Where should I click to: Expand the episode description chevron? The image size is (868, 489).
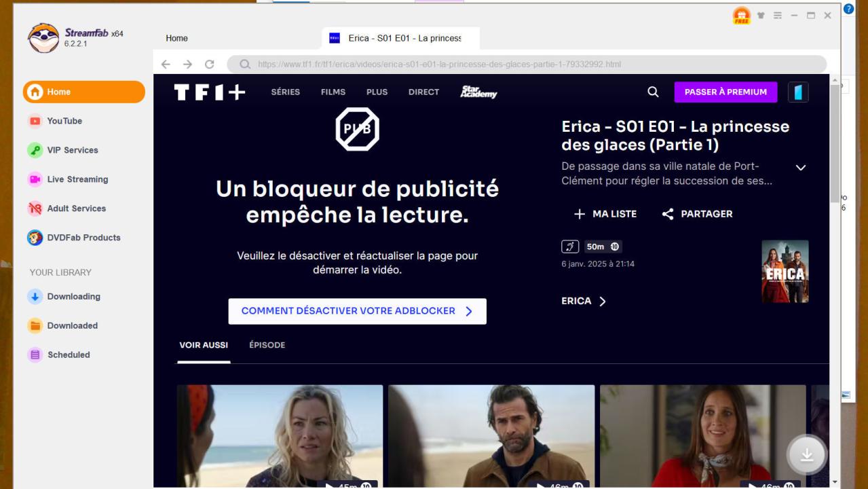(x=801, y=167)
